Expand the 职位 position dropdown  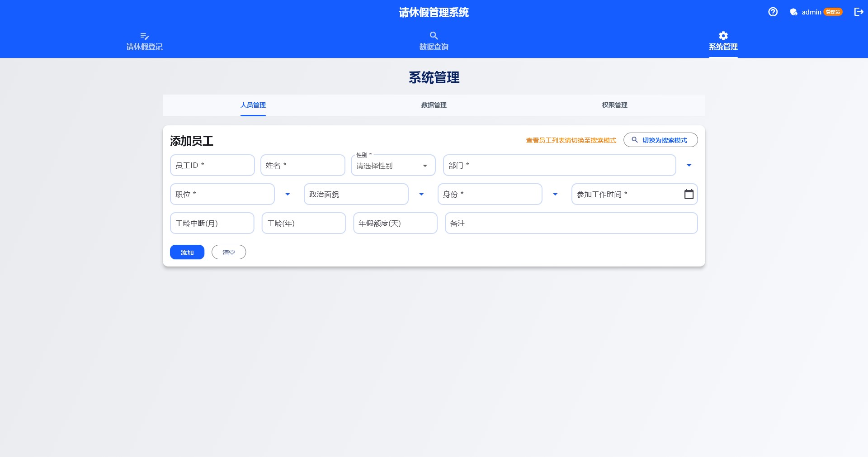(x=287, y=194)
